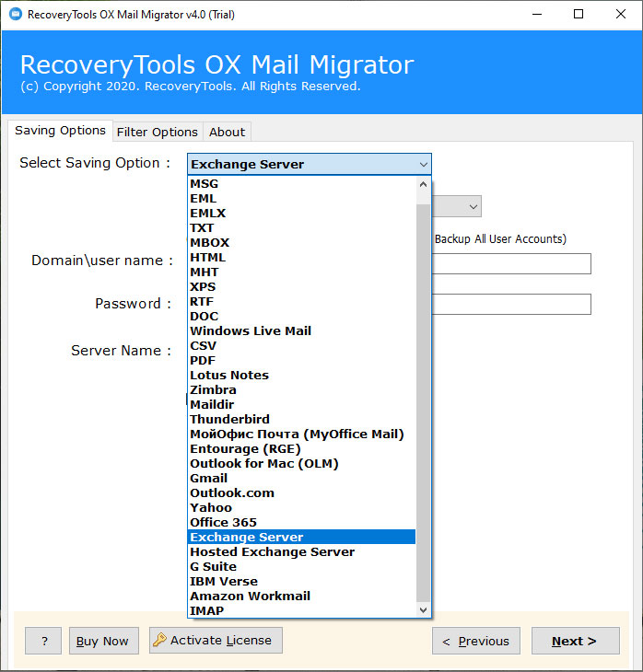Choose Hosted Exchange Server option
The image size is (643, 672).
(302, 551)
